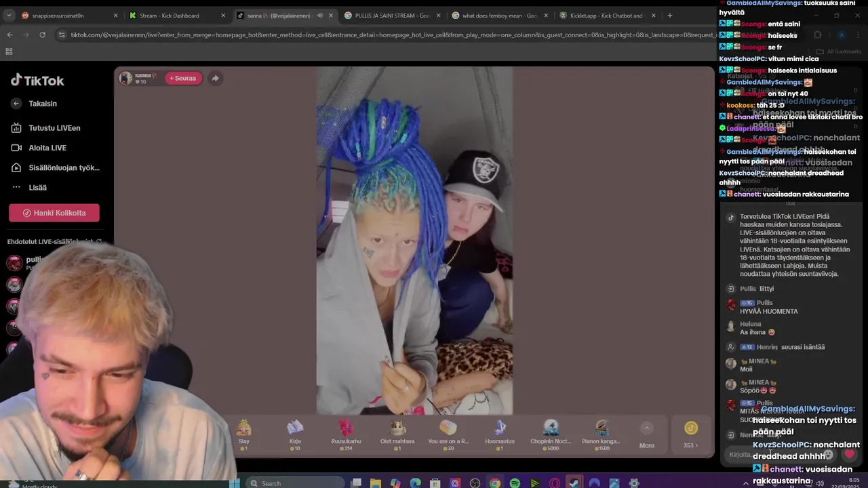Send the Chopinin Noct... gift
Viewport: 868px width, 488px height.
pos(551,434)
